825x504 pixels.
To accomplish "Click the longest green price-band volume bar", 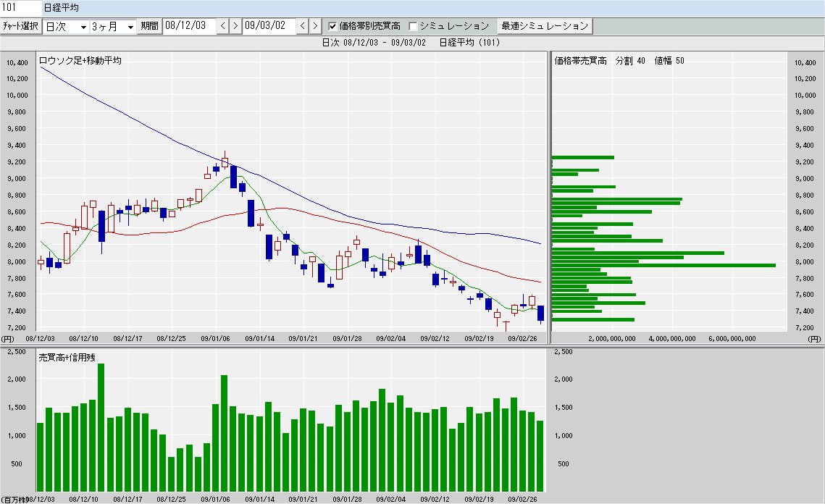I will click(x=663, y=265).
